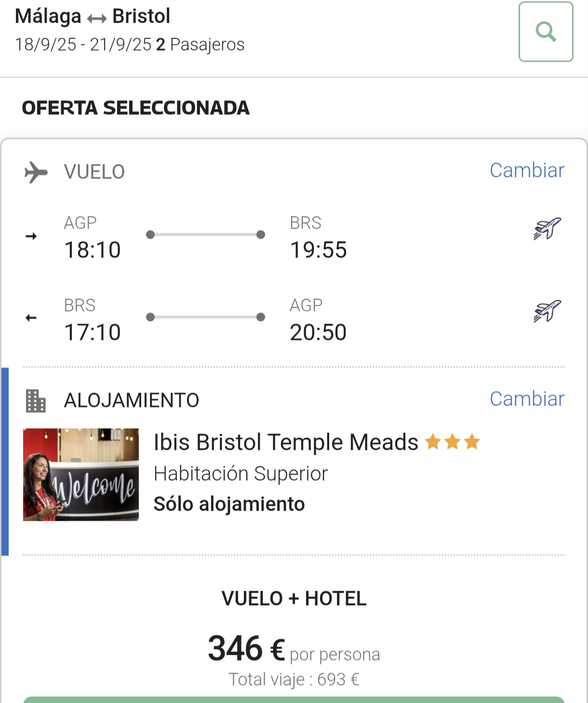Select the outbound 18:10 AGP departure time

[93, 250]
